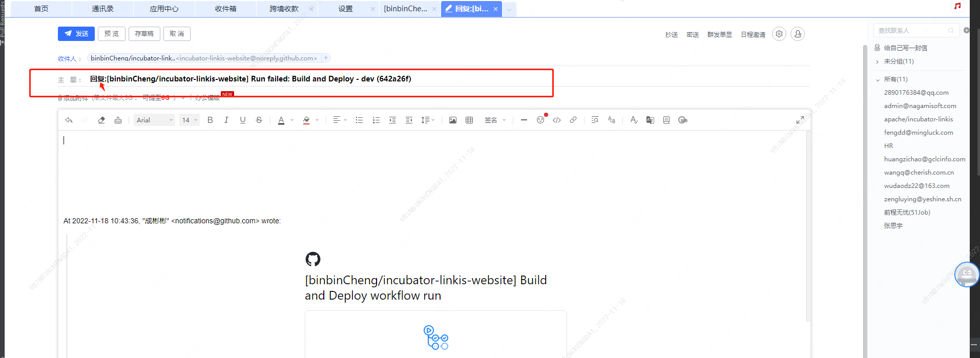Apply the highlight fill color swatch

[x=306, y=120]
